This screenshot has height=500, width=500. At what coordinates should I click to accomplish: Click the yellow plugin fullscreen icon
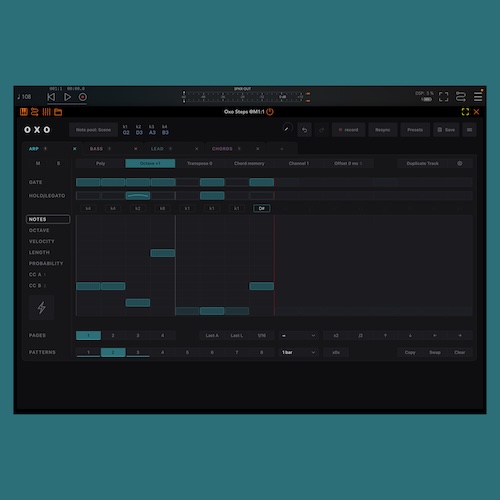pos(465,112)
